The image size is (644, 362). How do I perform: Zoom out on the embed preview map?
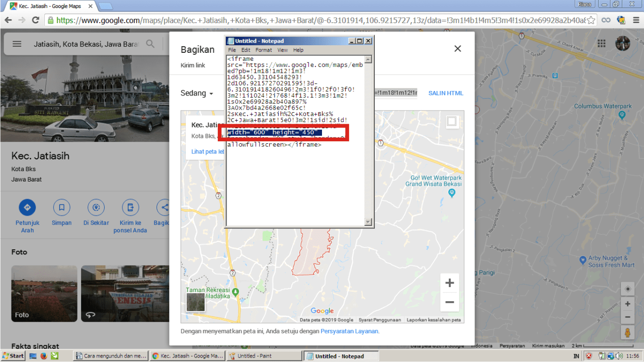450,302
